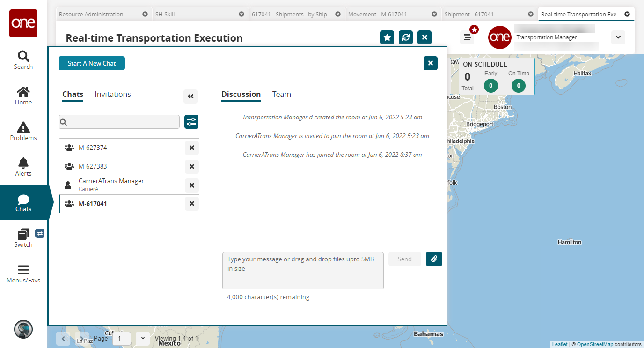Open the OpenStreetMap link
Image resolution: width=644 pixels, height=348 pixels.
tap(594, 344)
